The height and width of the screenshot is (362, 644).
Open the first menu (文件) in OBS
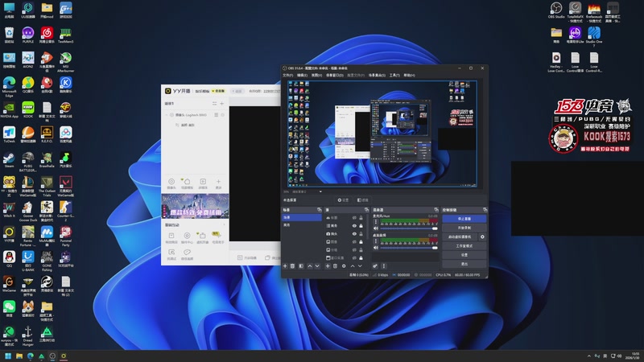(x=287, y=75)
